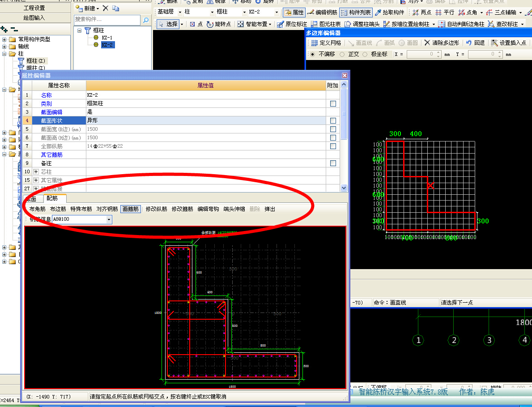Activate the 拾取构件 pick component tool

pos(390,13)
